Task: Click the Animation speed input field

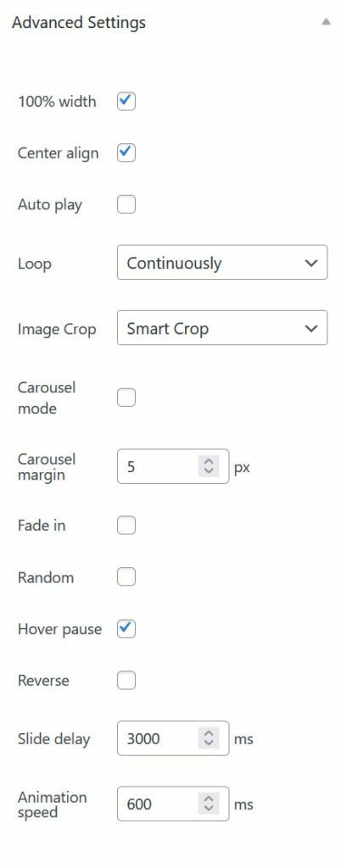Action: click(x=173, y=804)
